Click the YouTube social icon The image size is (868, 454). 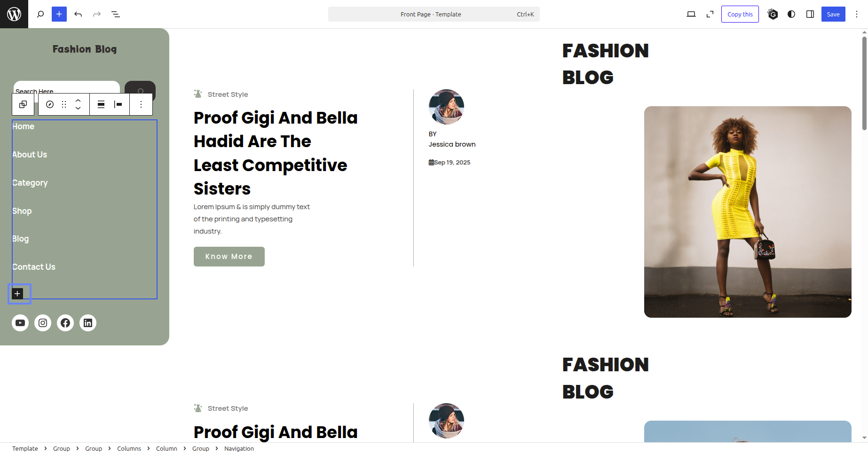[x=20, y=323]
